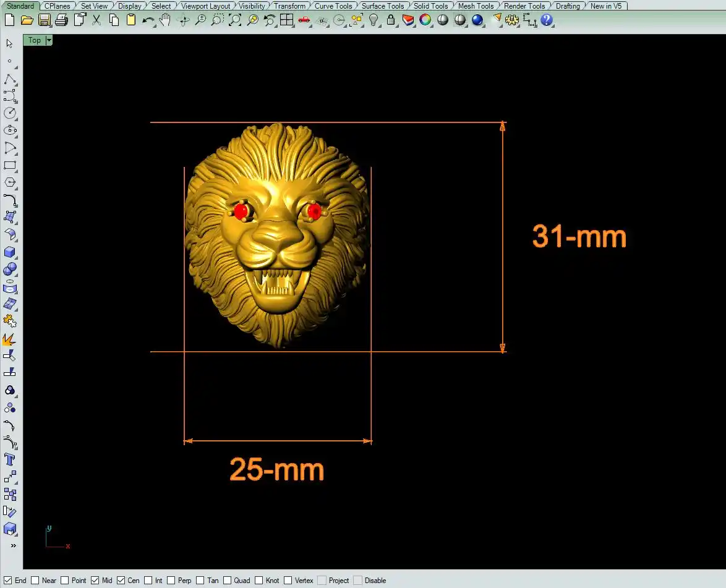Click the Box solid tool

[10, 252]
